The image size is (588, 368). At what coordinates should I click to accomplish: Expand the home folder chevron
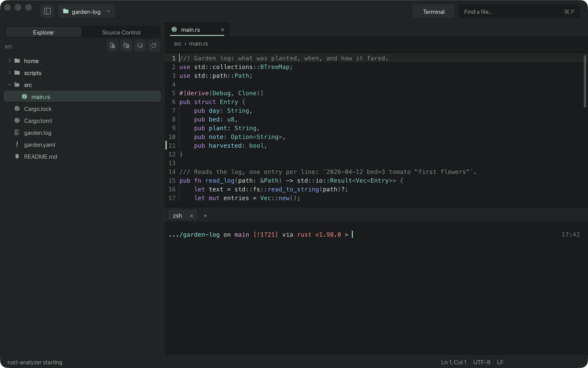(x=9, y=61)
